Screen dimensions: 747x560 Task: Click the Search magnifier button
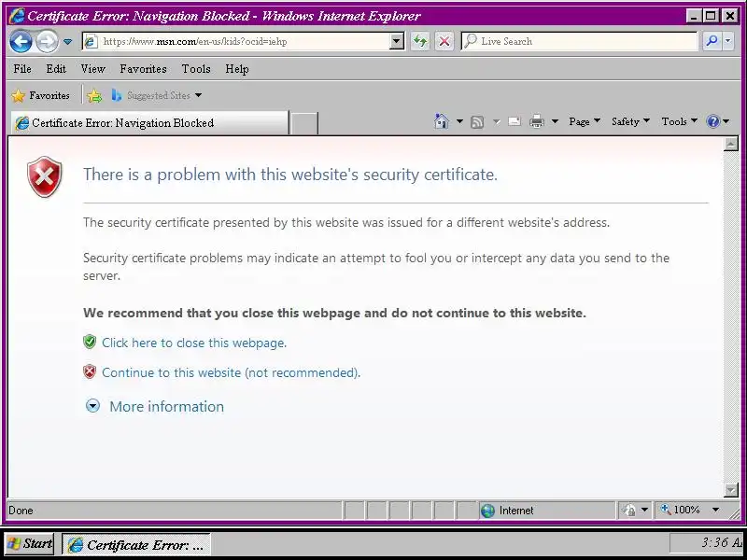712,41
